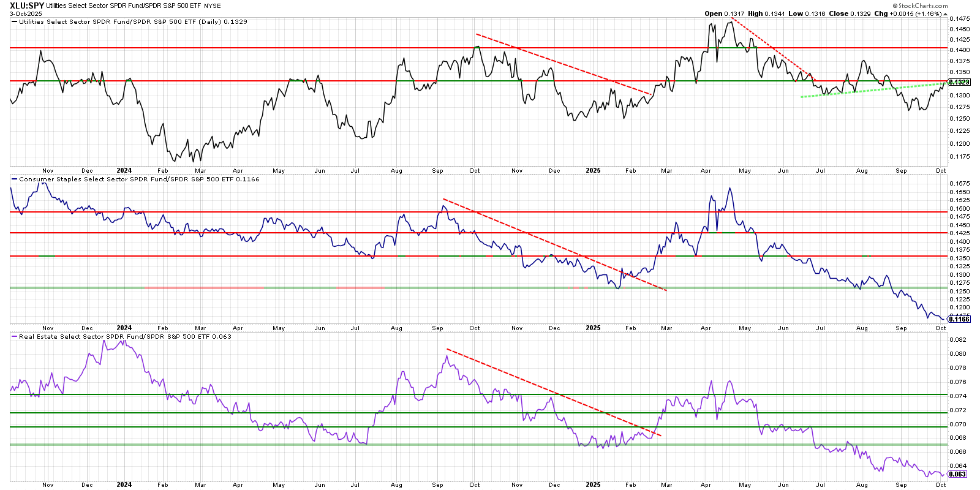Click the 0.1166 last-price tag on staples axis
Screen dimensions: 980x490
click(959, 319)
